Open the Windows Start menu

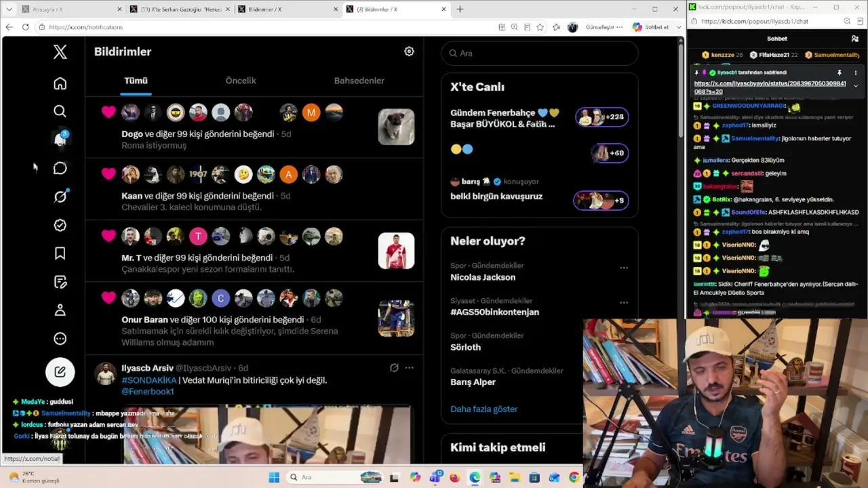click(x=274, y=477)
